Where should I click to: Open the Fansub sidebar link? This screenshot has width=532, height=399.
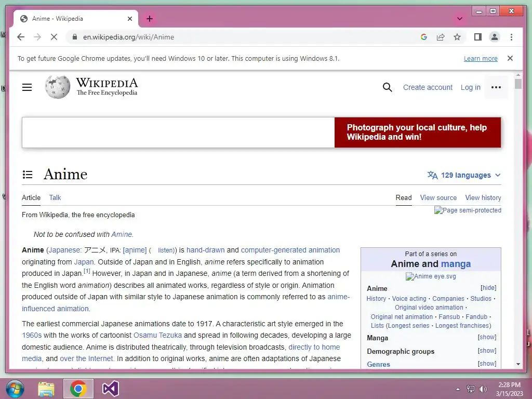(449, 316)
